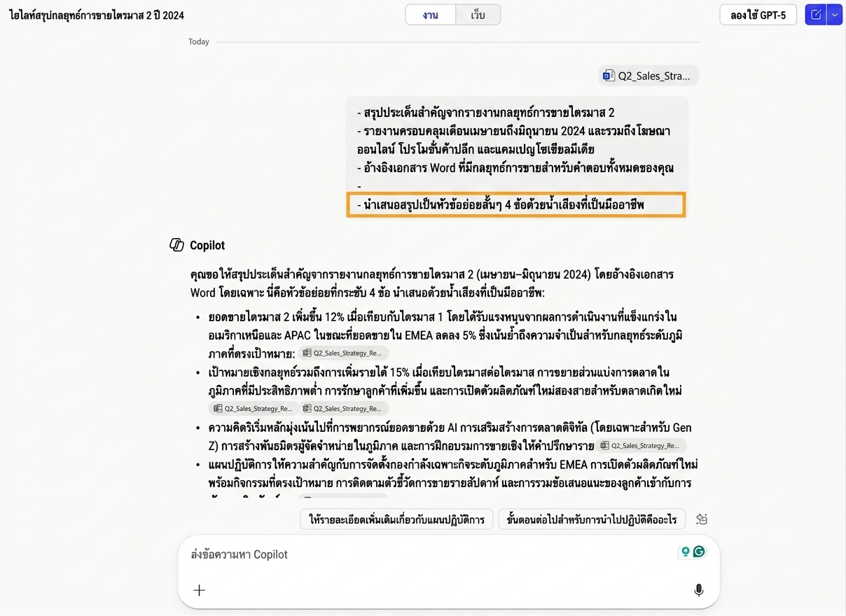Click the ลองใช้ GPT-5 button
This screenshot has width=846, height=616.
(x=758, y=15)
